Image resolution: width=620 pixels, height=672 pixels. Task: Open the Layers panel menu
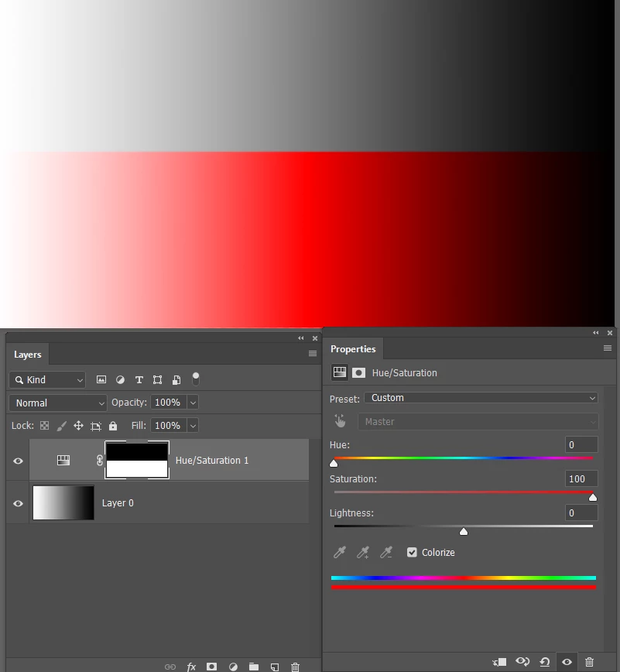313,354
